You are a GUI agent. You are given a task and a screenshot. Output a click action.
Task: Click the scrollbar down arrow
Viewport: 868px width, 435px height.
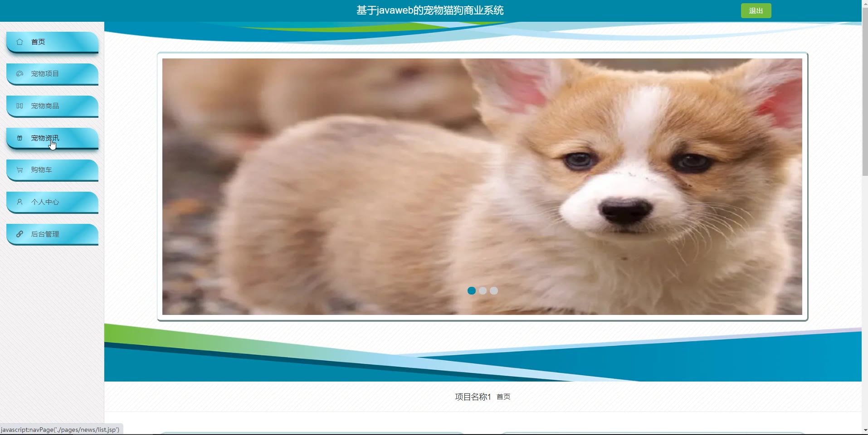[865, 430]
